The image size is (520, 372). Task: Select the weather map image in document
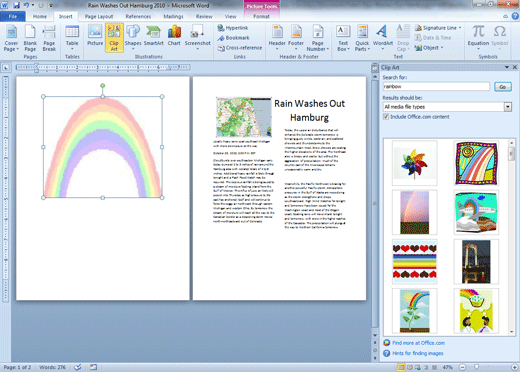(244, 117)
